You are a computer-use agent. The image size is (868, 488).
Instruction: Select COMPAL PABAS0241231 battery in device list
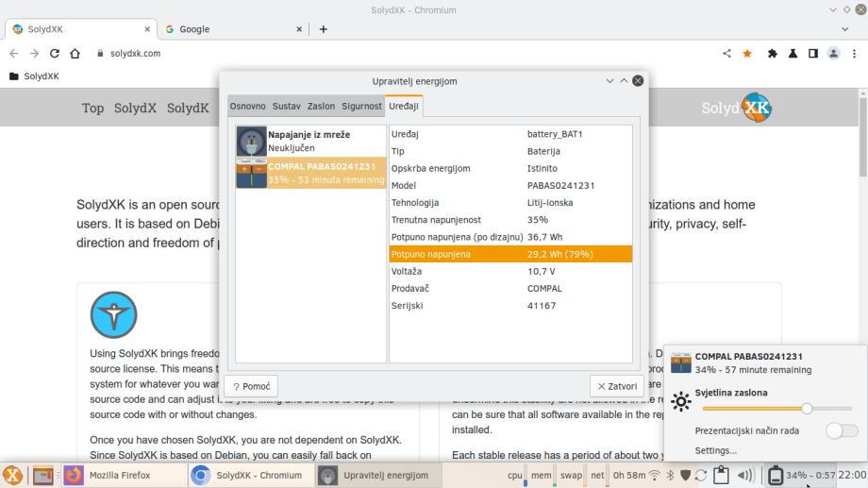coord(310,173)
